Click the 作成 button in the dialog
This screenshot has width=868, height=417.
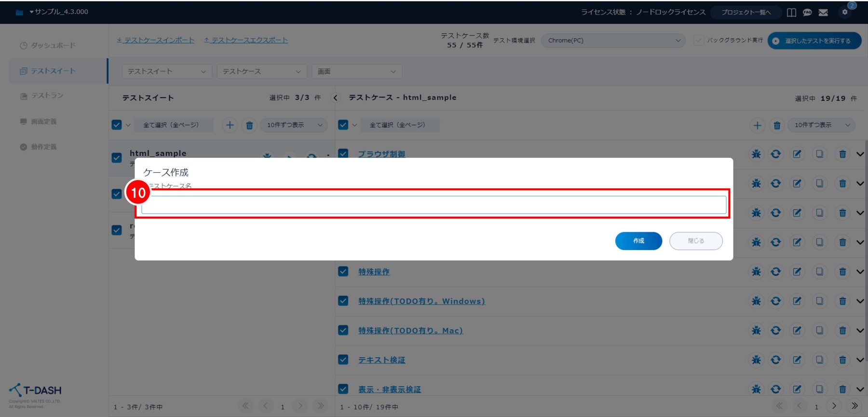[x=638, y=241]
